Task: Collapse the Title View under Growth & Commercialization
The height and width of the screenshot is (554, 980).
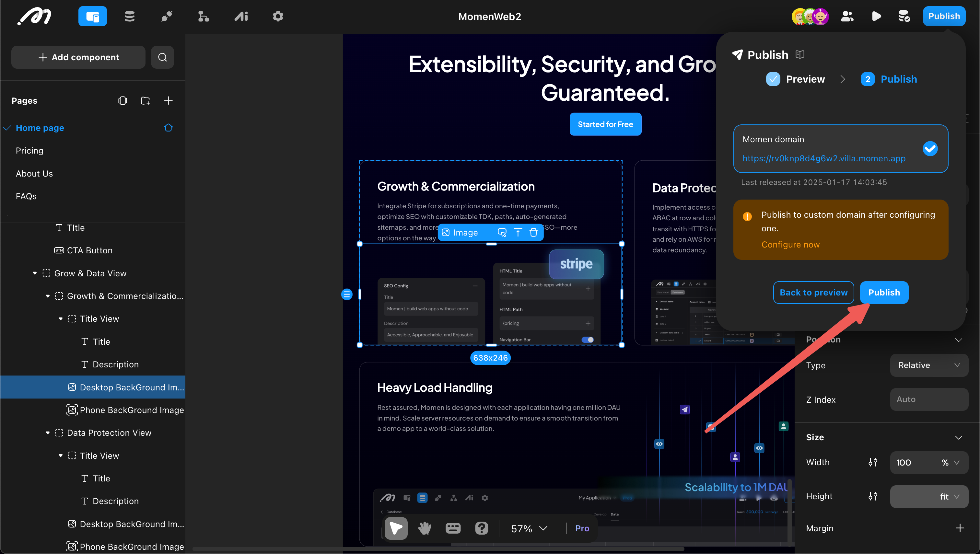Action: pos(61,319)
